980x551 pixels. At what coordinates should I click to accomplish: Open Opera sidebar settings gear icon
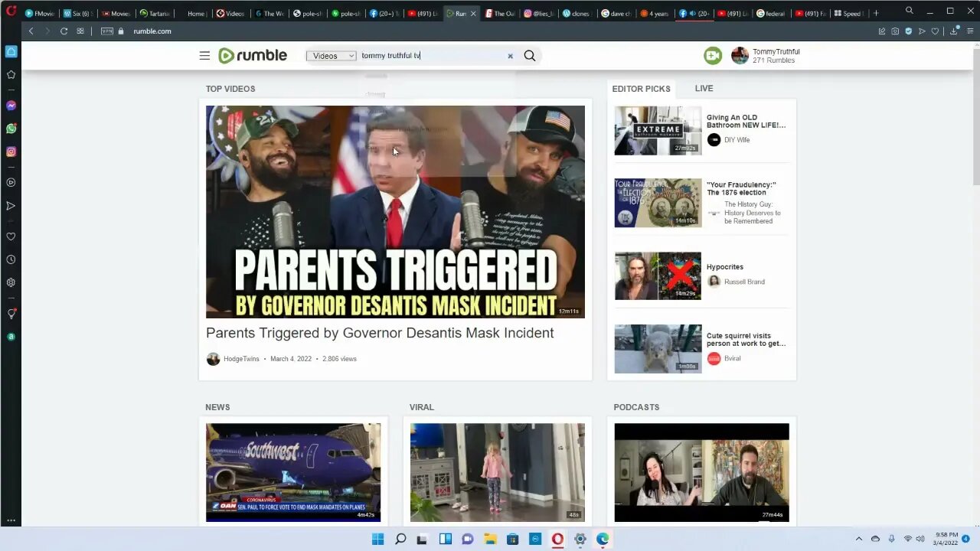(11, 282)
